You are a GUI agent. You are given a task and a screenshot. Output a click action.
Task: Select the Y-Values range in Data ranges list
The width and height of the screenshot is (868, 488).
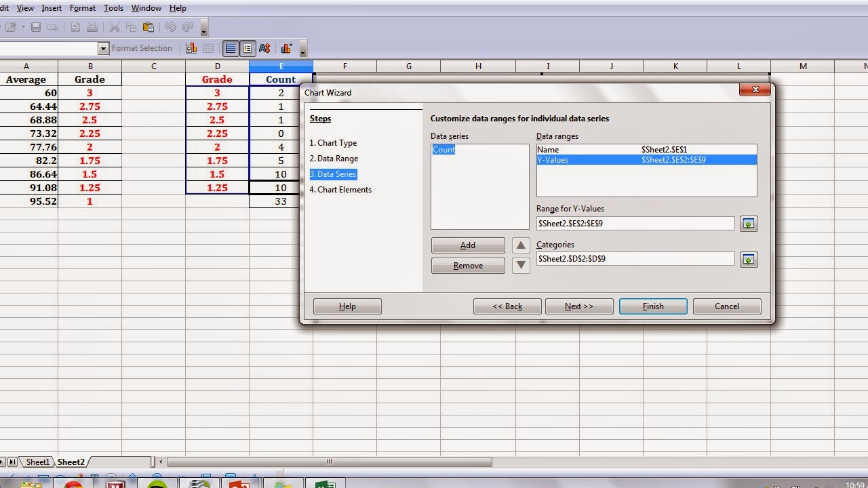pyautogui.click(x=646, y=160)
